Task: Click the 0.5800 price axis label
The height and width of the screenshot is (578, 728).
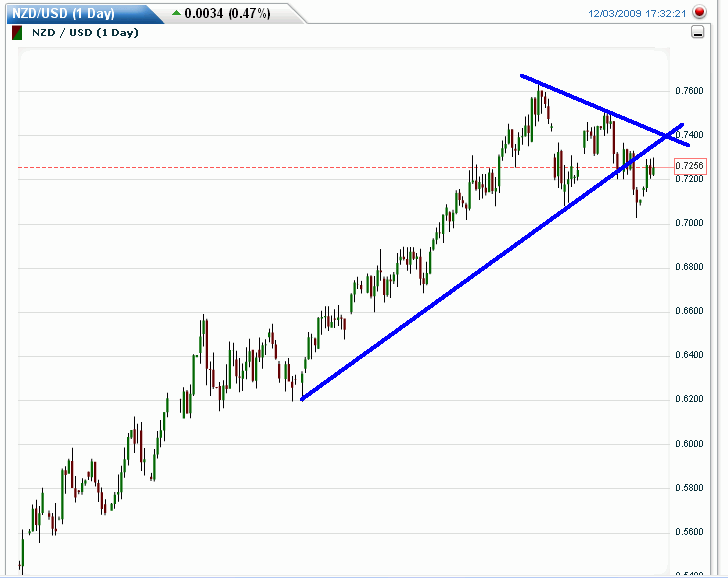Action: pyautogui.click(x=689, y=488)
